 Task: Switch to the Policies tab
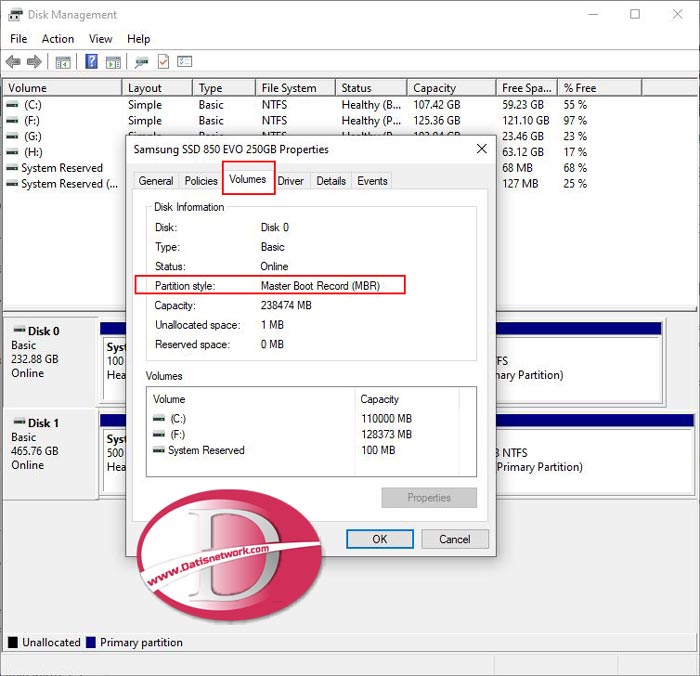click(x=201, y=181)
